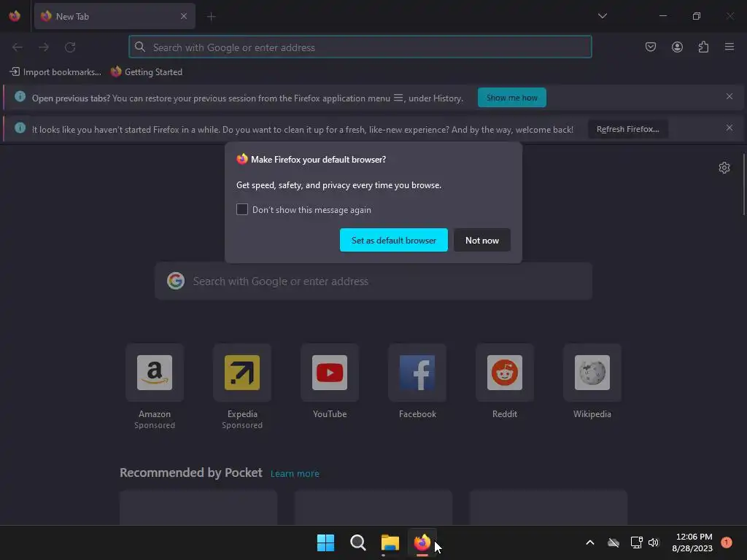Dismiss the welcome back notification bar
The height and width of the screenshot is (560, 747).
(729, 128)
